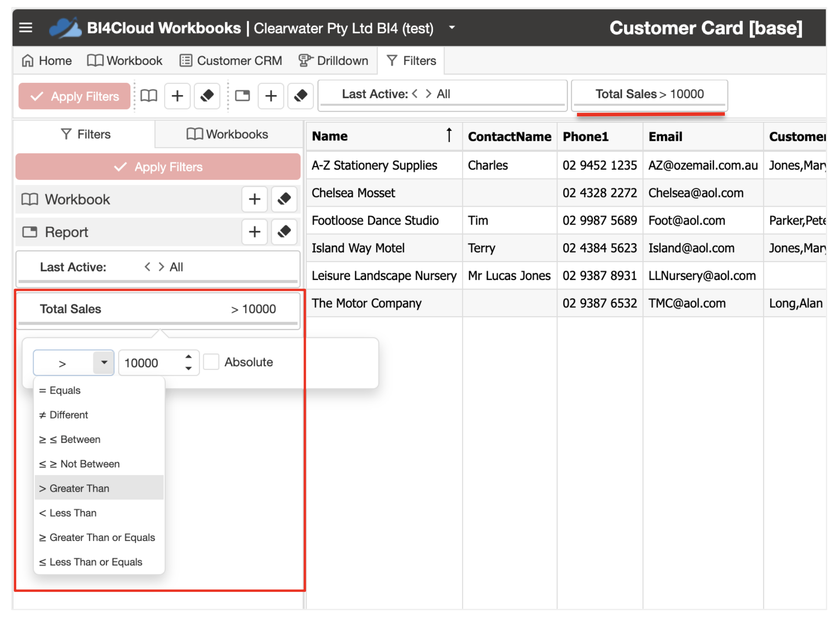The height and width of the screenshot is (619, 840).
Task: Select The Motor Company name cell
Action: [x=384, y=303]
